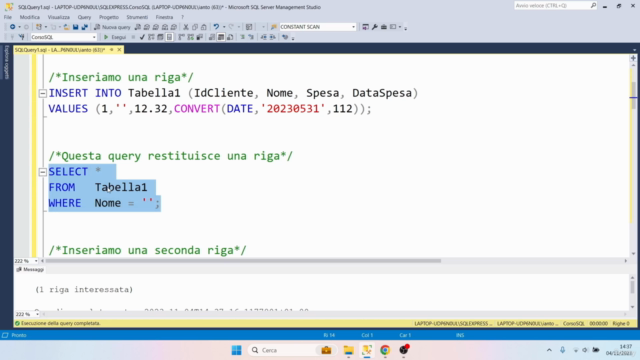Click the editor horizontal scrollbar

[243, 261]
